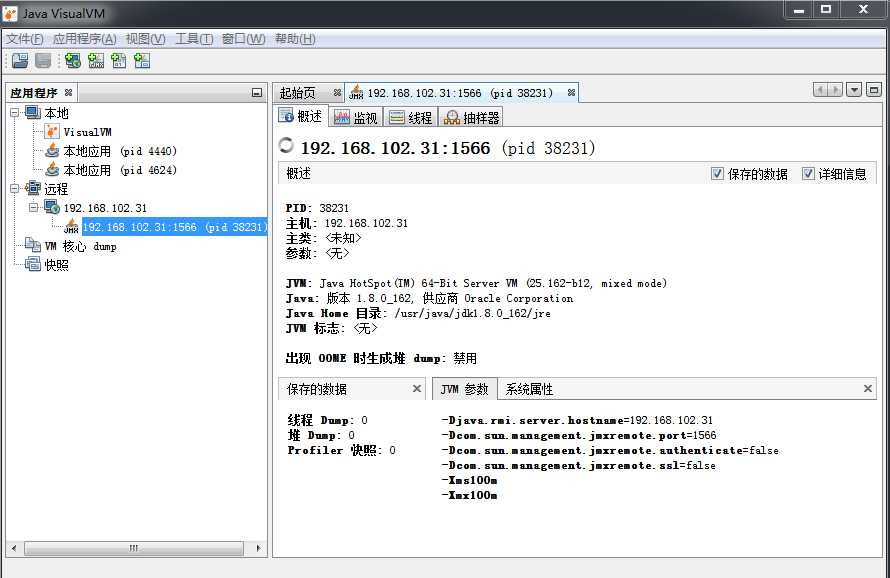The width and height of the screenshot is (890, 578).
Task: Open the 系统属性 tab
Action: (529, 389)
